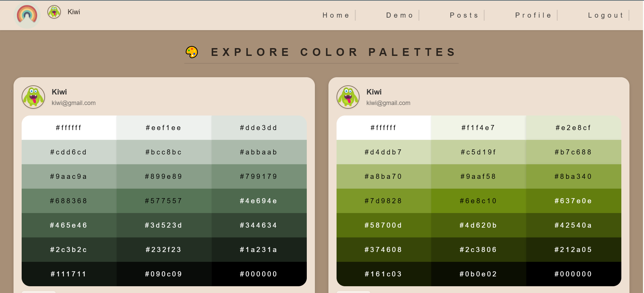Image resolution: width=644 pixels, height=293 pixels.
Task: Click kiwi@gmail.com on the #cdd6cd palette card
Action: 74,103
